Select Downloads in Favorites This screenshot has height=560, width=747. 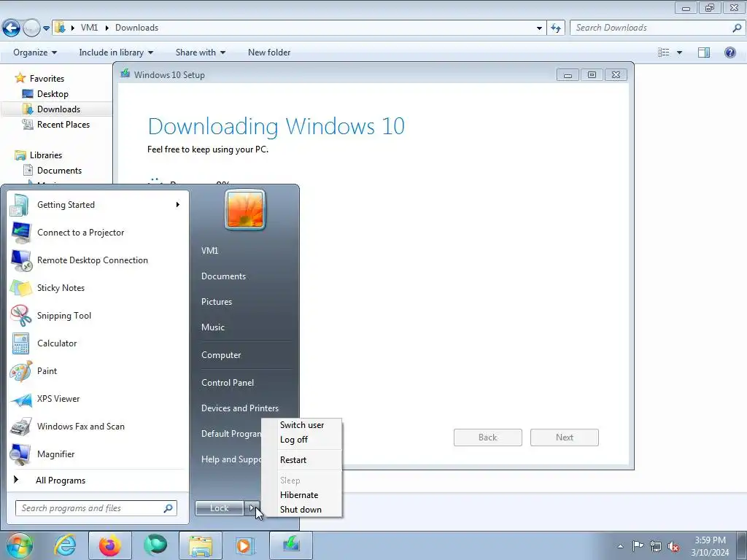(x=58, y=109)
